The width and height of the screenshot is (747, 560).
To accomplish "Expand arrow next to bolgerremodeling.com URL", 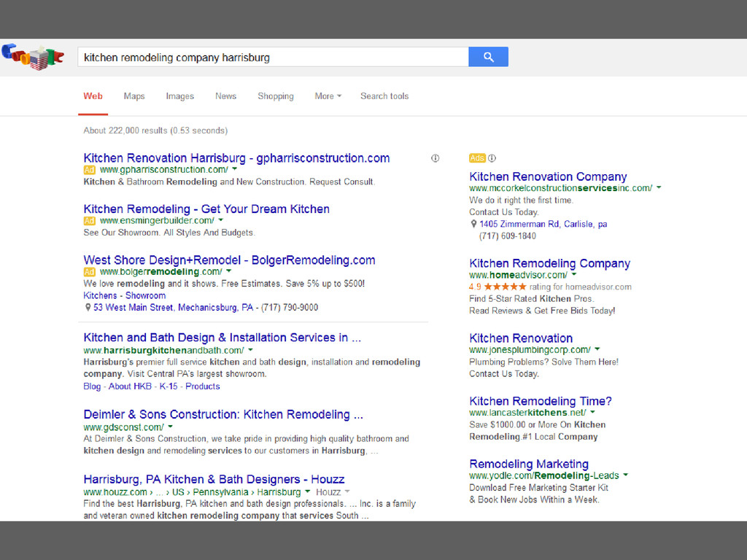I will [x=228, y=271].
